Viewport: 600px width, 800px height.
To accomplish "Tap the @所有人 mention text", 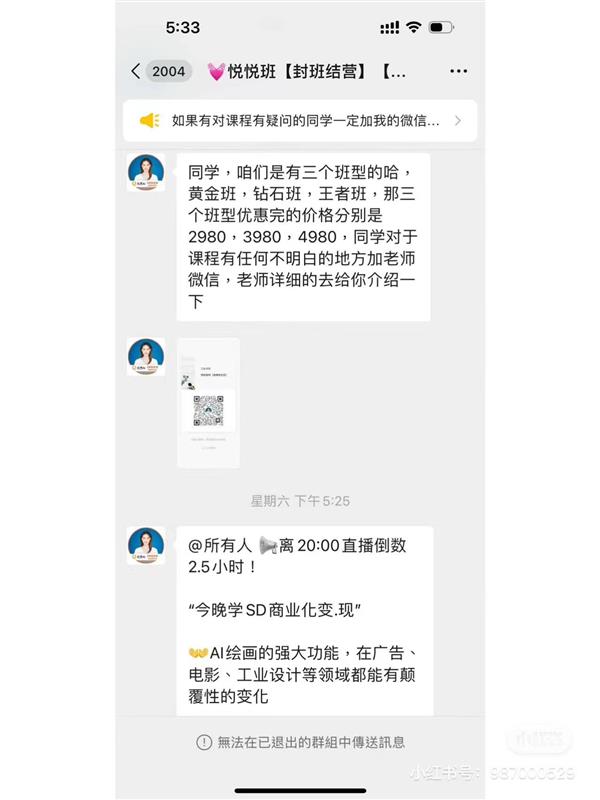I will pyautogui.click(x=220, y=545).
